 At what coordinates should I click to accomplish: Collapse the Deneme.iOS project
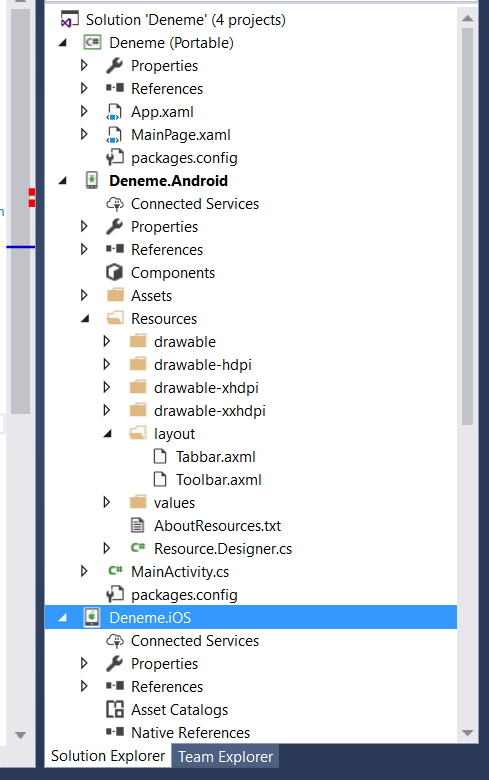pos(63,618)
